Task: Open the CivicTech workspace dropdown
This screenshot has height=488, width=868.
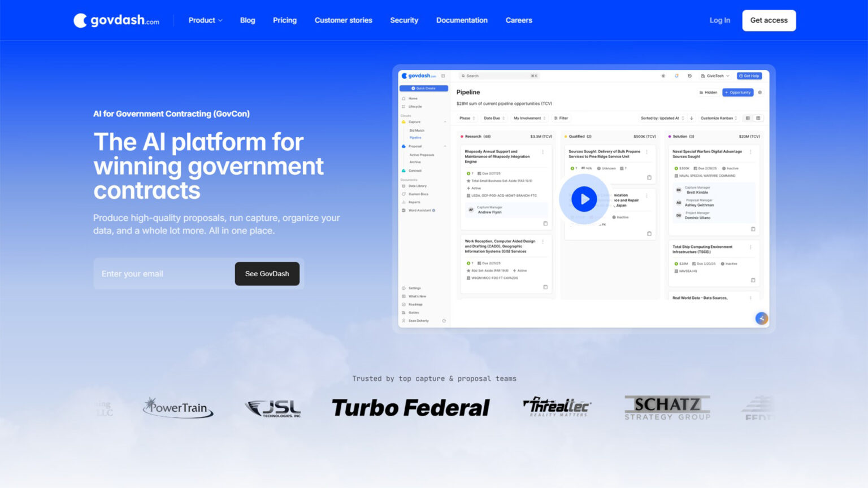Action: 715,76
